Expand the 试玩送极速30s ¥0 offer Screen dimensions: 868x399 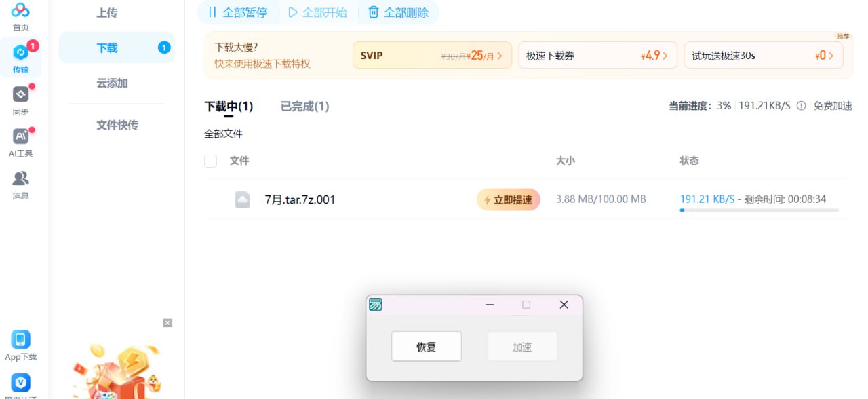click(764, 56)
